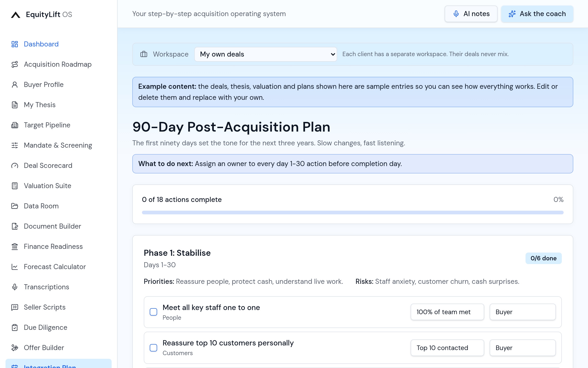This screenshot has width=588, height=368.
Task: Click the Deal Scorecard gauge icon
Action: click(x=14, y=166)
